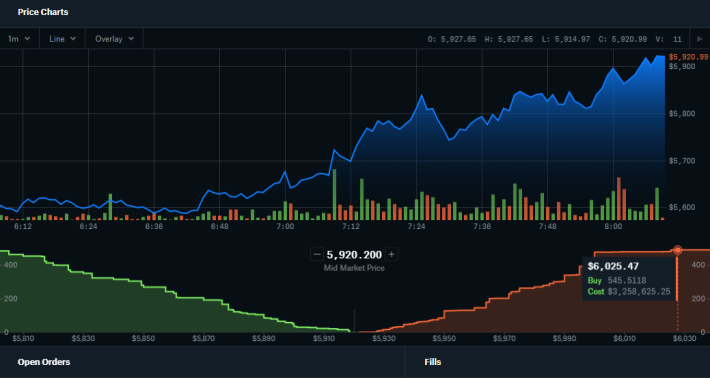Click the $5,700 price axis label
The height and width of the screenshot is (378, 710).
682,161
